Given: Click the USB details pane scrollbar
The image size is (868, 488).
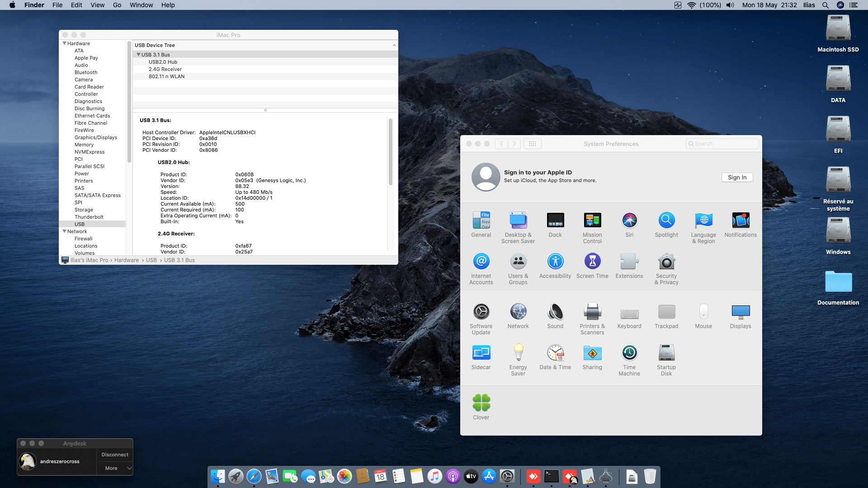Looking at the screenshot, I should [391, 151].
